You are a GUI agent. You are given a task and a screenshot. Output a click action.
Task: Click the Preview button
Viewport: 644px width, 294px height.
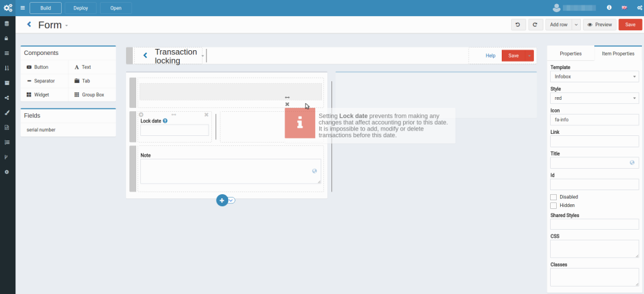tap(599, 25)
